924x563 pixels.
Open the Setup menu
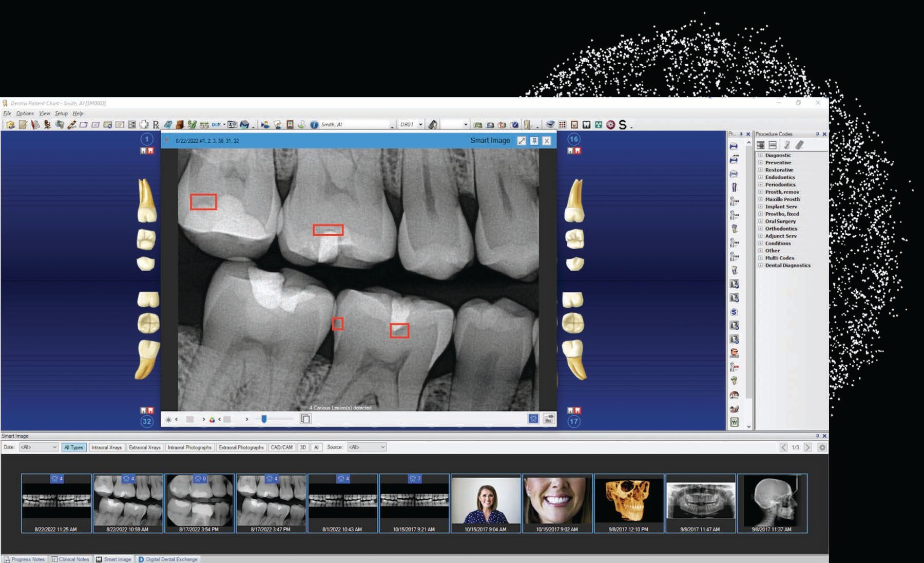pyautogui.click(x=61, y=114)
